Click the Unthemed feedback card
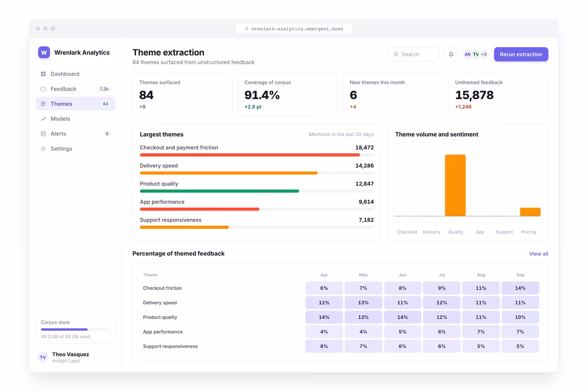 [498, 95]
